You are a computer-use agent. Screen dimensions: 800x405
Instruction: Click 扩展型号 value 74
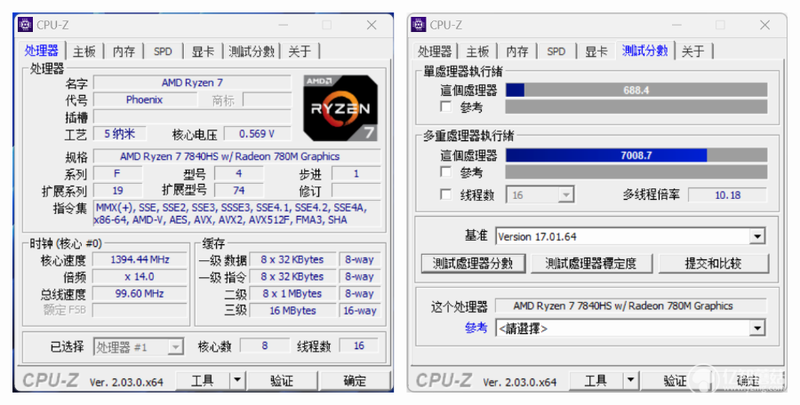point(239,191)
